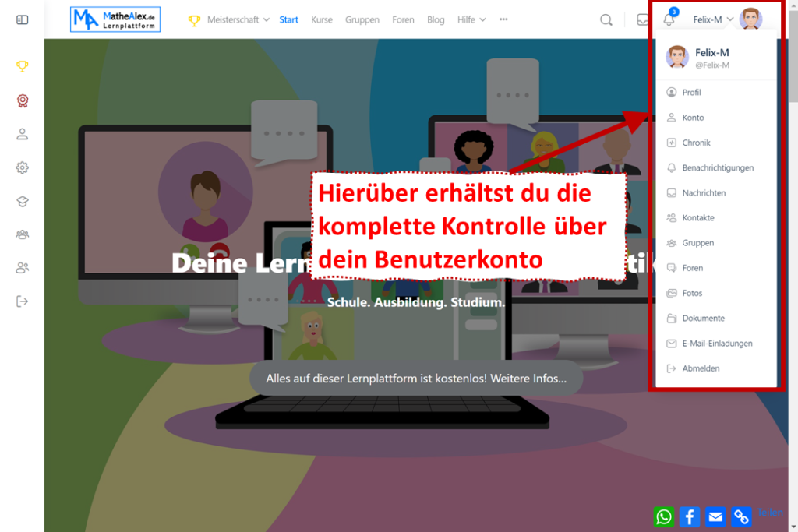Image resolution: width=798 pixels, height=532 pixels.
Task: Share page via WhatsApp icon
Action: click(x=664, y=516)
